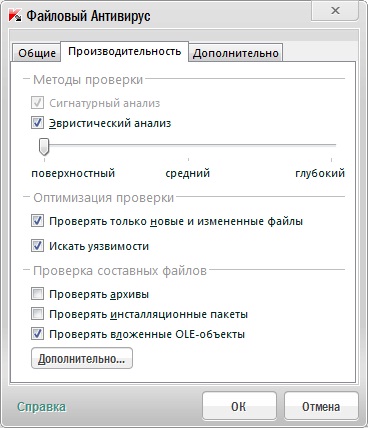Click the heuristic analysis level slider handle
The image size is (368, 428).
(44, 147)
